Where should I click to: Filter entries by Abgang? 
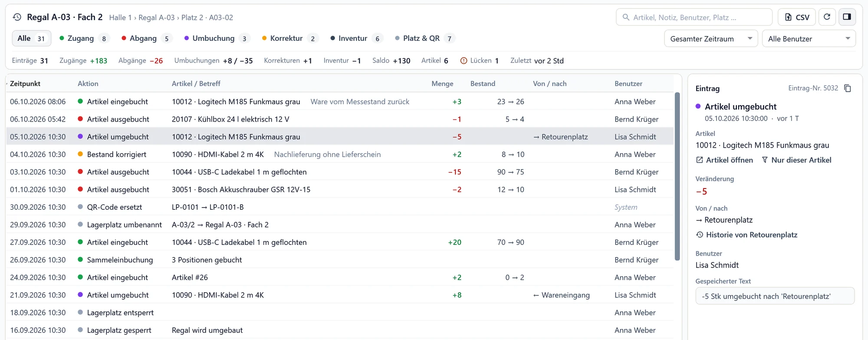pos(146,38)
